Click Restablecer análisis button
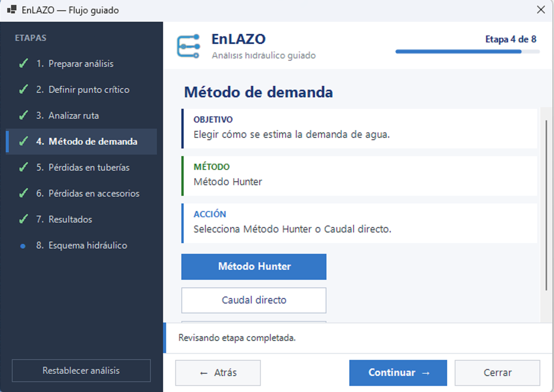The width and height of the screenshot is (554, 392). pos(81,370)
